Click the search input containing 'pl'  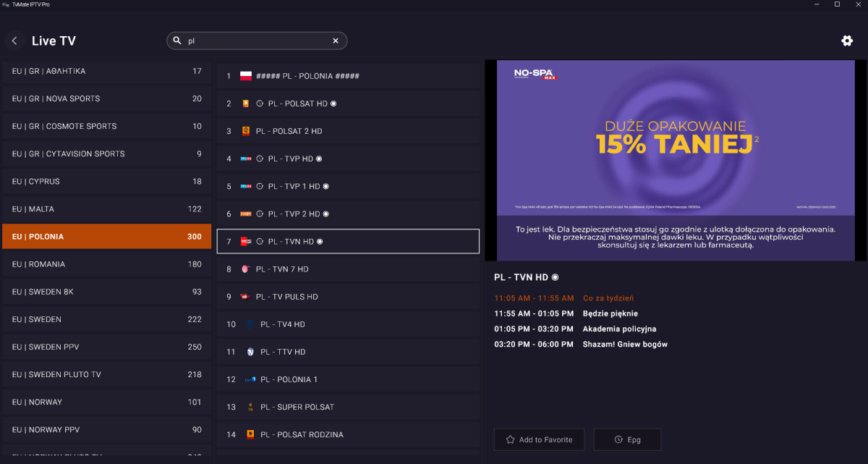(257, 41)
